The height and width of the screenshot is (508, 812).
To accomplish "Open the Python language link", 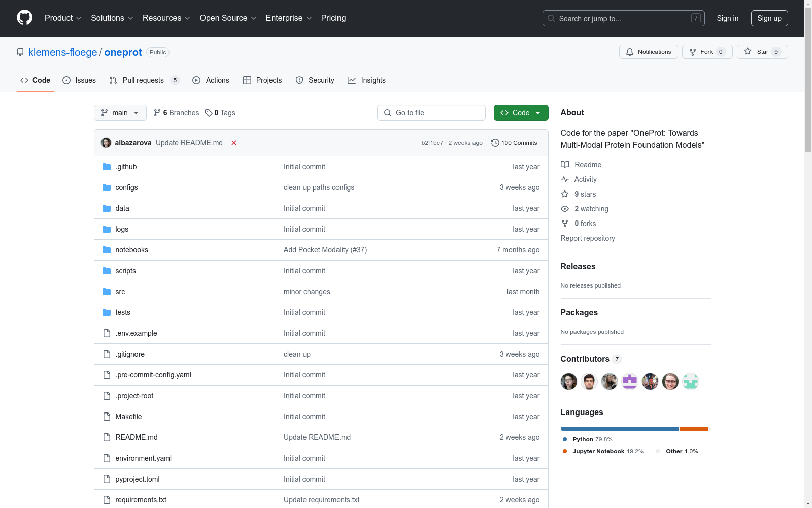I will point(588,439).
